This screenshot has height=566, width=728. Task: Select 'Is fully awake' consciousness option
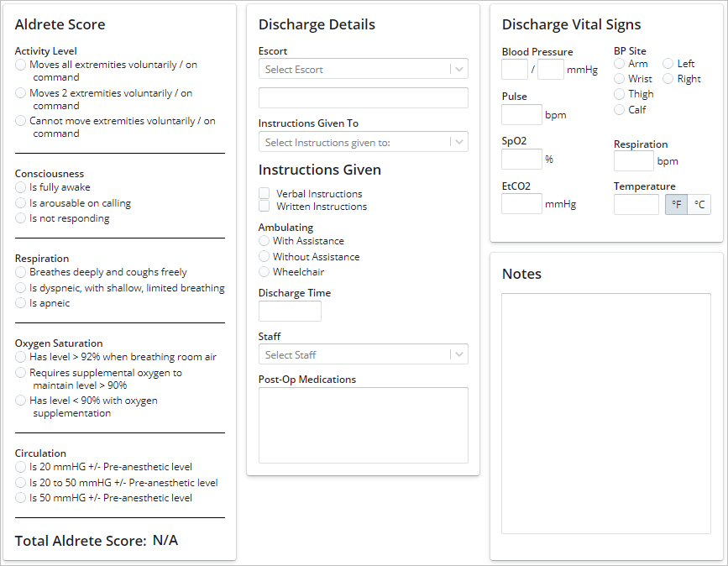[x=21, y=188]
